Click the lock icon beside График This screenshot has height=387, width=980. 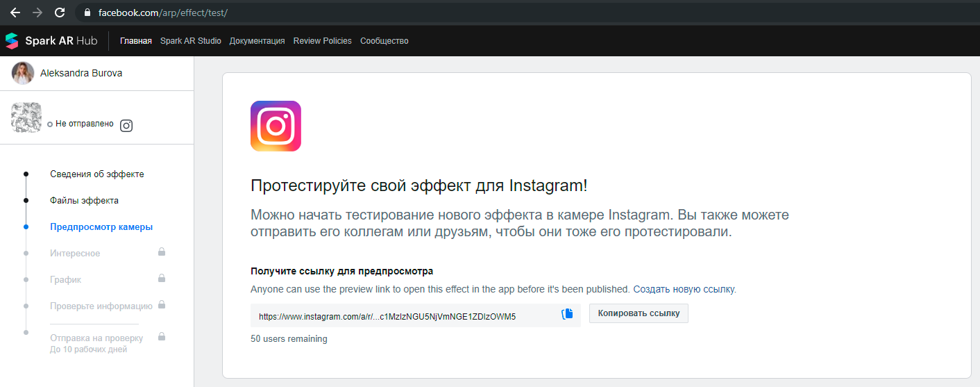click(162, 278)
